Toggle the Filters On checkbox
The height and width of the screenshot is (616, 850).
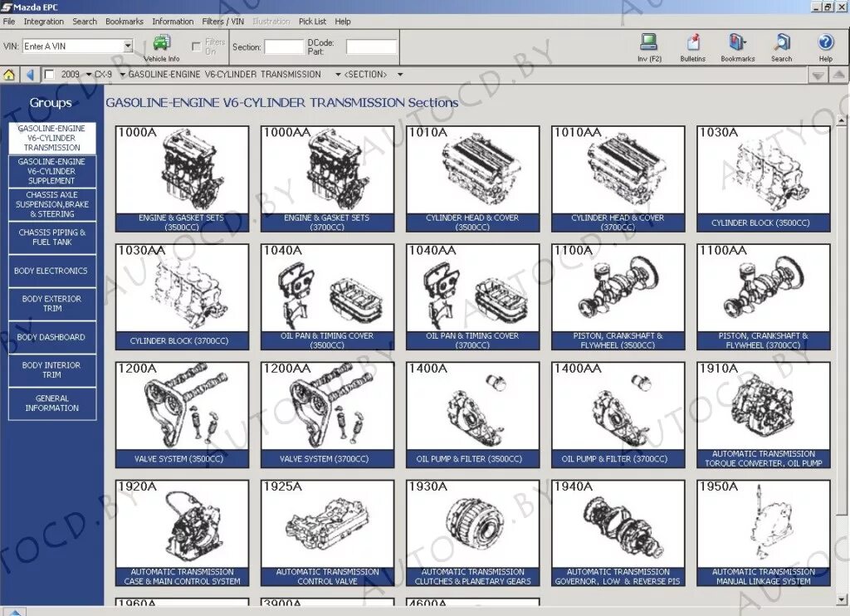click(x=196, y=46)
